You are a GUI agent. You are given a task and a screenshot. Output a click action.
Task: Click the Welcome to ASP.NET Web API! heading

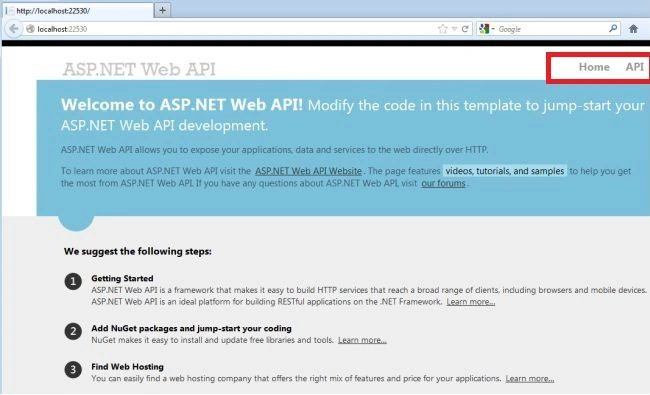pyautogui.click(x=182, y=104)
